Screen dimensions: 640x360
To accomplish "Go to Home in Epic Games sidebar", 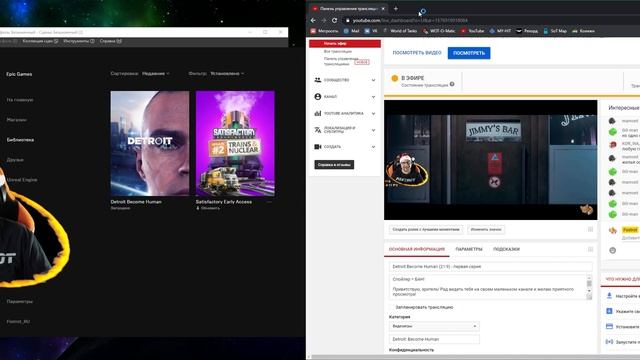I will tap(20, 100).
